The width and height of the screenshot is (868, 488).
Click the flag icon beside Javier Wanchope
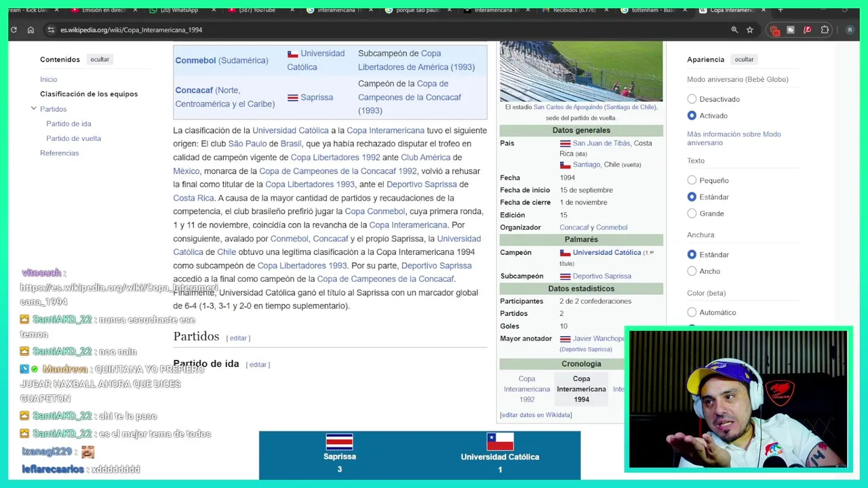point(565,339)
